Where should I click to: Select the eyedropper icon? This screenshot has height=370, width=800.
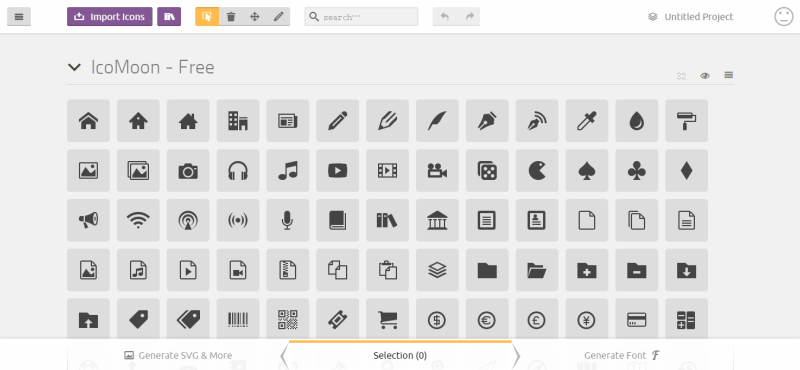587,120
